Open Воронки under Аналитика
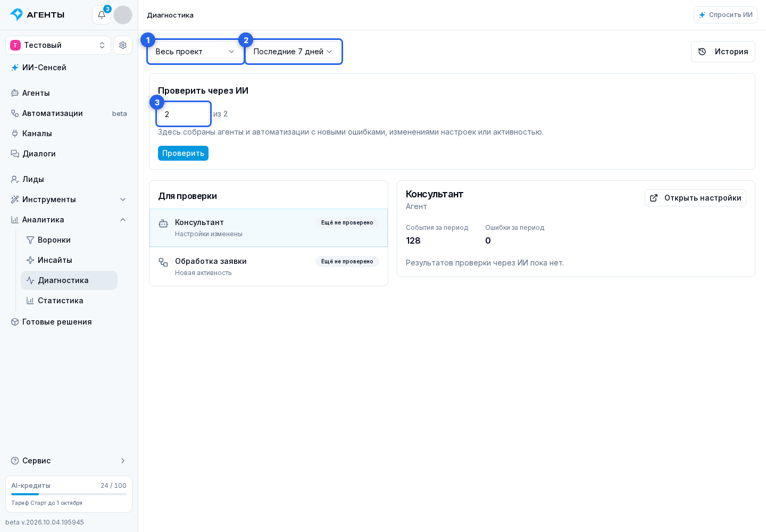The image size is (766, 532). click(x=69, y=240)
